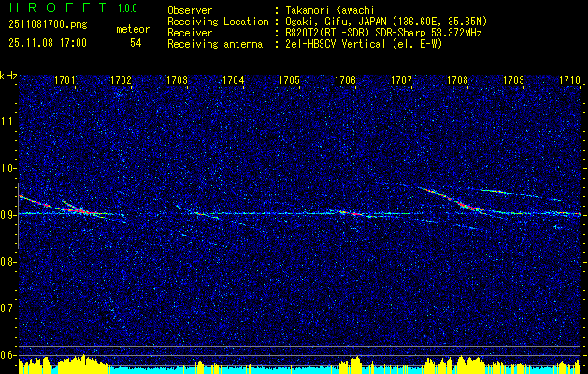Click the observer name Takanori Kawachi
The width and height of the screenshot is (588, 374).
tap(328, 10)
